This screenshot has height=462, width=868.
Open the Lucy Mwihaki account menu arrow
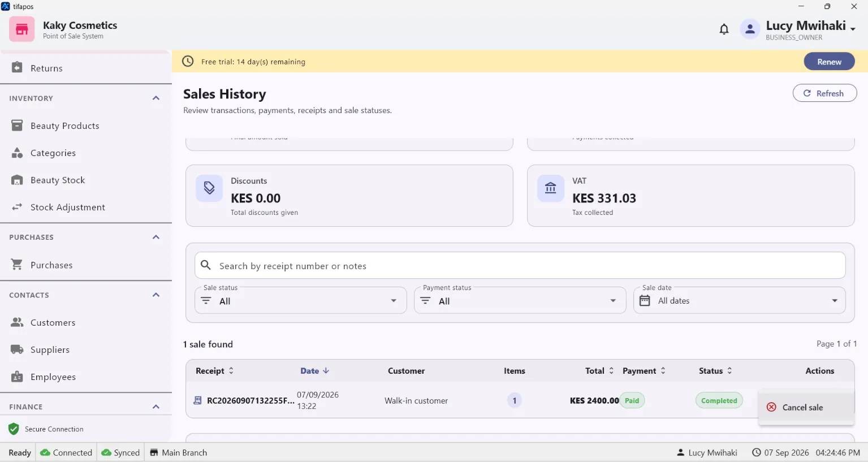(x=853, y=29)
